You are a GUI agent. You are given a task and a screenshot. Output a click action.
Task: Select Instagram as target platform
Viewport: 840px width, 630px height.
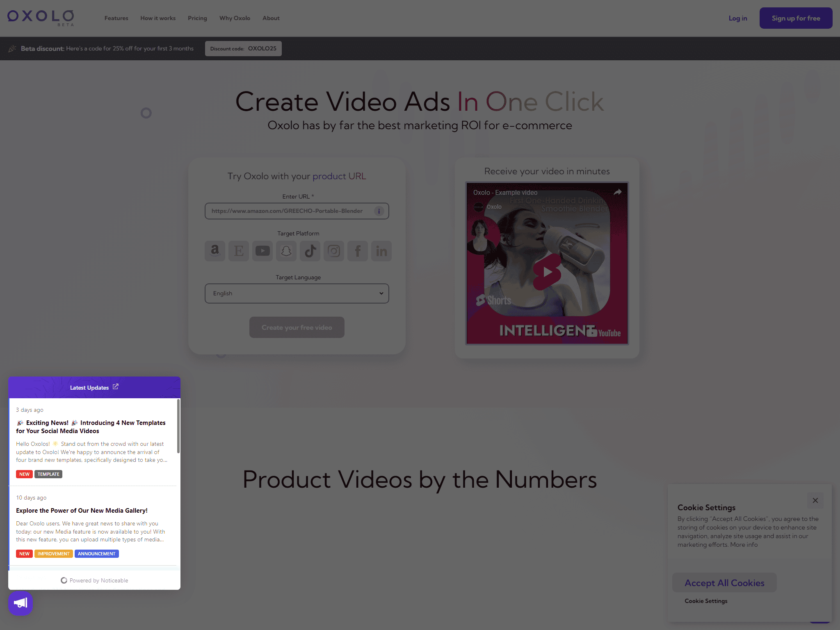[334, 251]
